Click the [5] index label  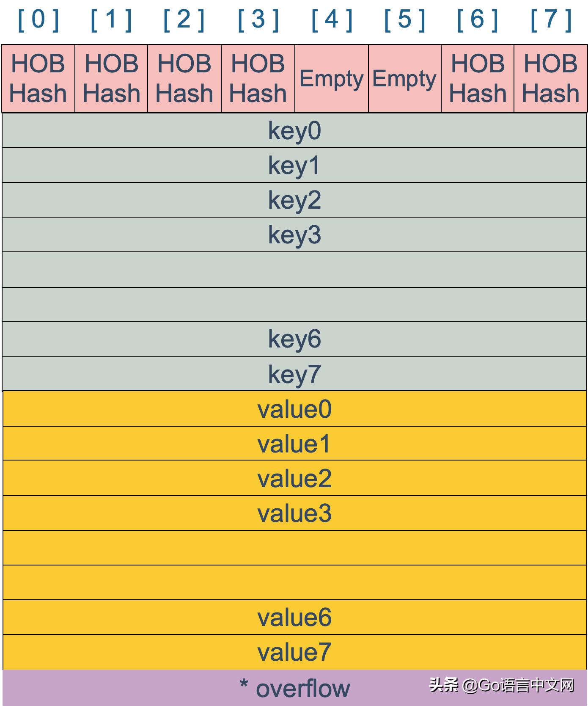click(x=404, y=19)
